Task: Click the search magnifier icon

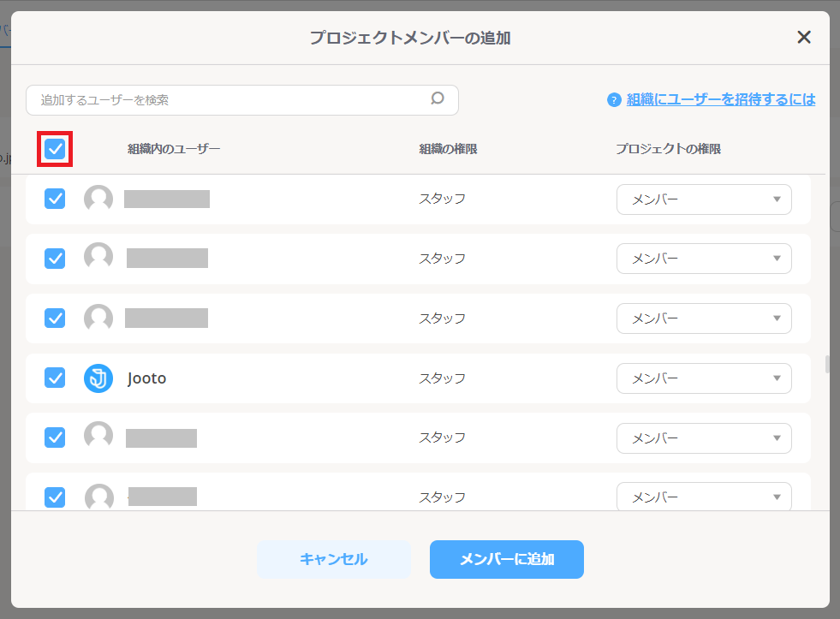Action: 438,99
